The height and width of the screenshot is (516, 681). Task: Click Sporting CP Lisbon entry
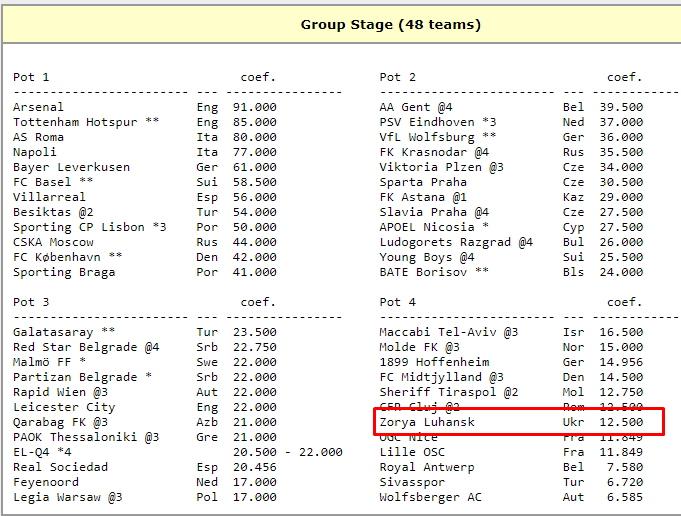click(75, 227)
